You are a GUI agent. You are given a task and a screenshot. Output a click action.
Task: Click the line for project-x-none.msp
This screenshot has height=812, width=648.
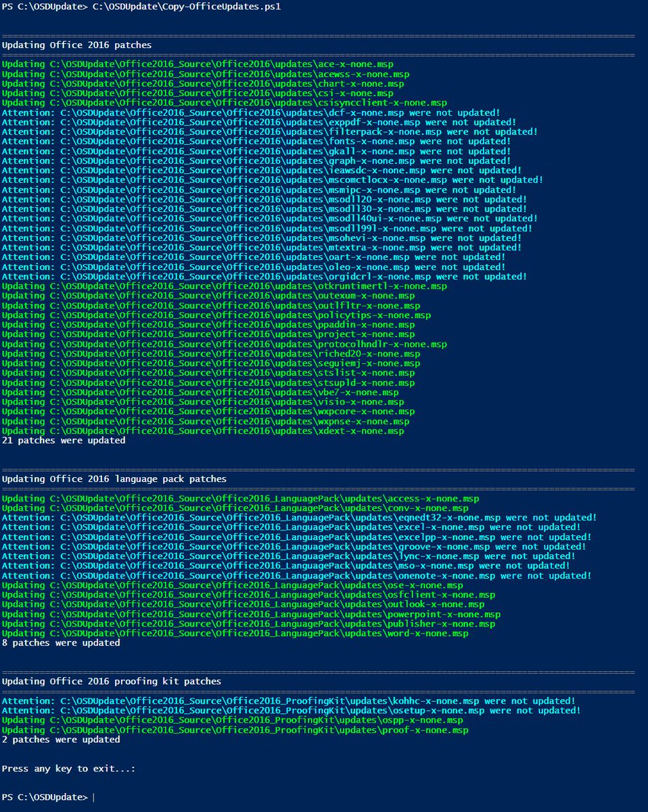point(208,334)
